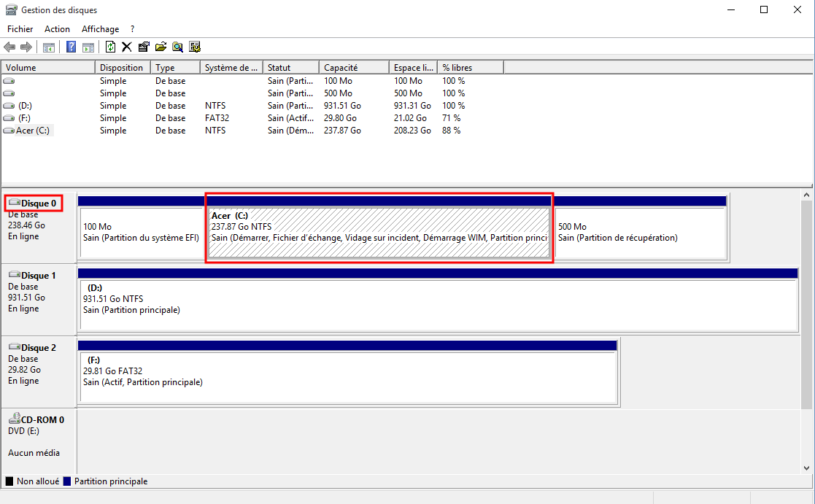Screen dimensions: 815x504
Task: Select the Acer (C:) row in volume list
Action: [33, 131]
